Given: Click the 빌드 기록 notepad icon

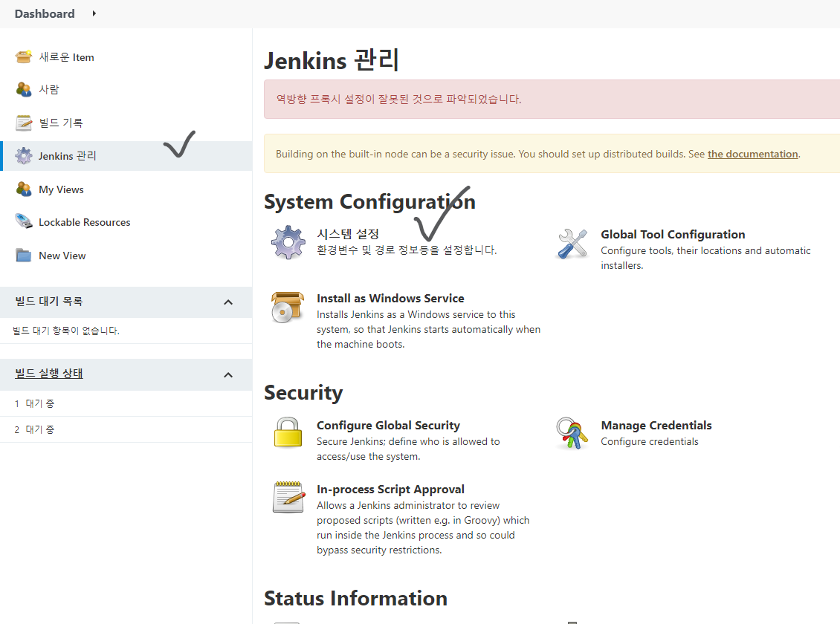Looking at the screenshot, I should [24, 123].
